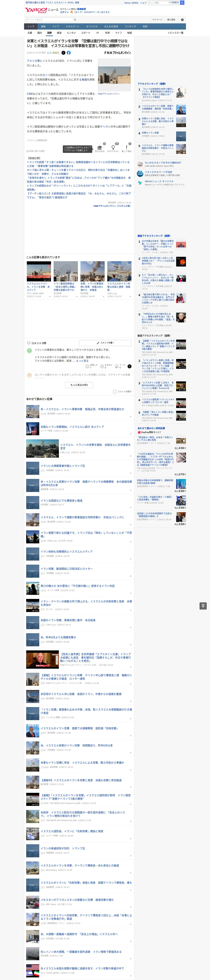Viewport: 210px width, 980px height.
Task: Open related article トランプ大統領なぜグリーンランドにこだわる
Action: (x=79, y=188)
